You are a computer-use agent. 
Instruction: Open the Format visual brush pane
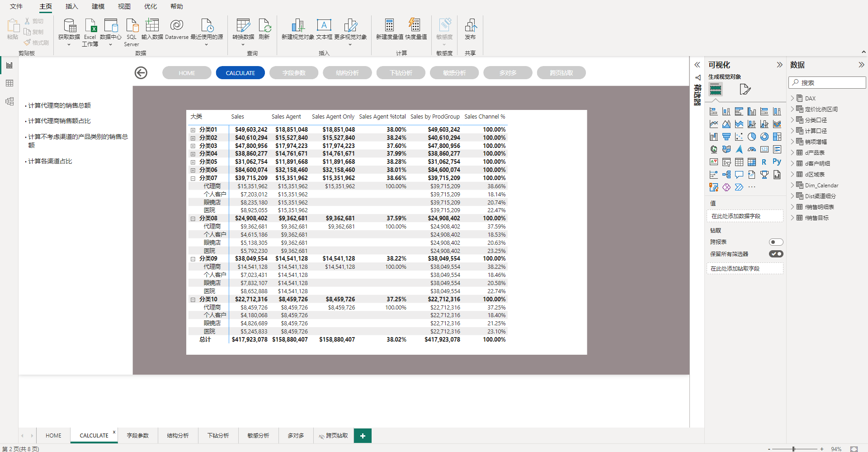(745, 90)
